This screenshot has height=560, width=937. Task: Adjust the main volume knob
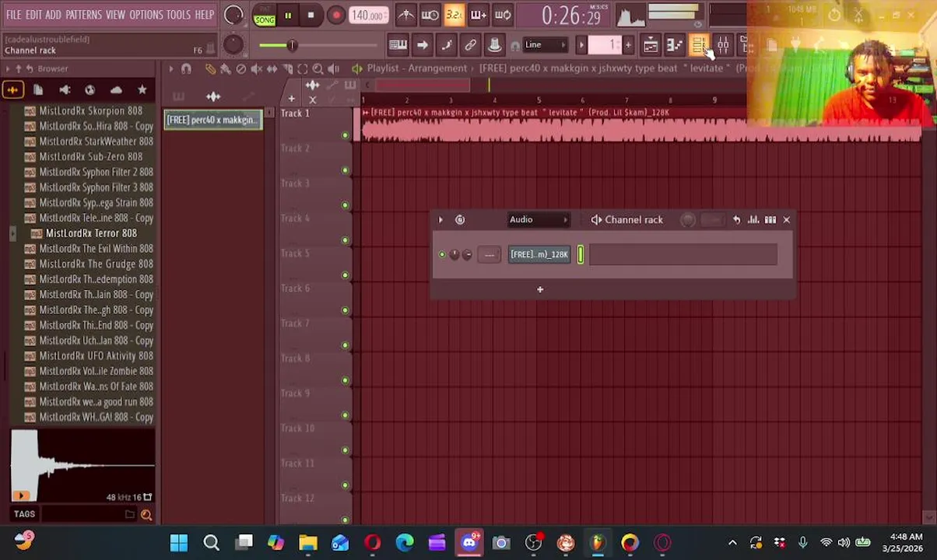[233, 15]
